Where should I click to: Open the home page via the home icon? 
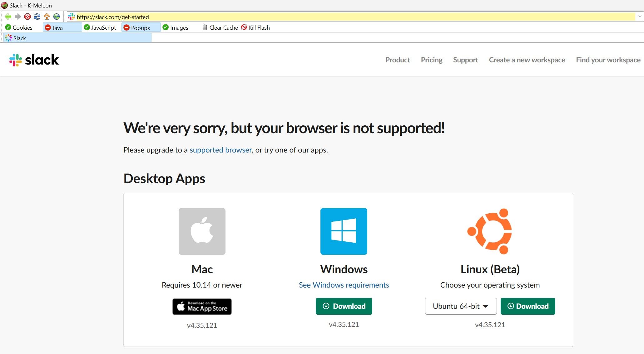point(47,17)
